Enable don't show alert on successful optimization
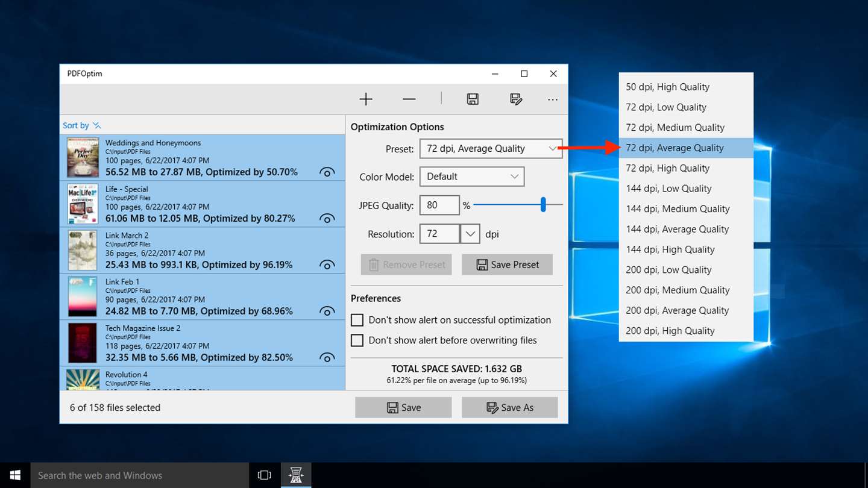Image resolution: width=868 pixels, height=488 pixels. [357, 320]
